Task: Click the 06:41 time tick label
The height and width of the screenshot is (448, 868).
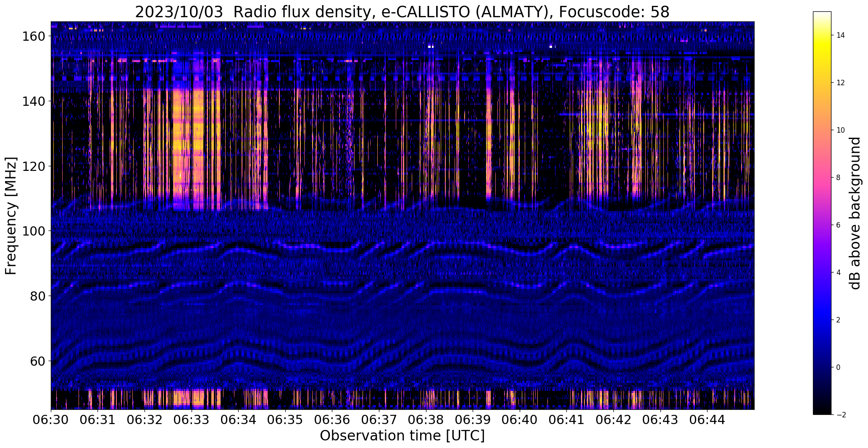Action: [x=566, y=419]
